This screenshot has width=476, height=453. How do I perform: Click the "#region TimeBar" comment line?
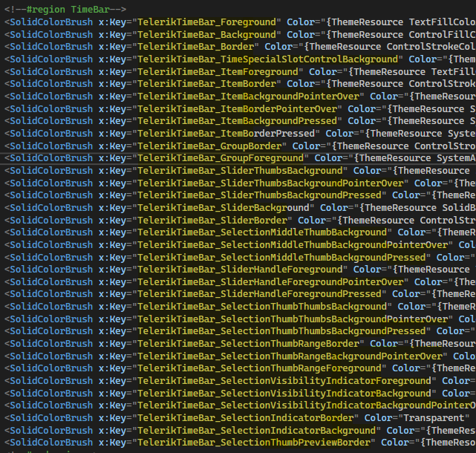click(x=65, y=10)
